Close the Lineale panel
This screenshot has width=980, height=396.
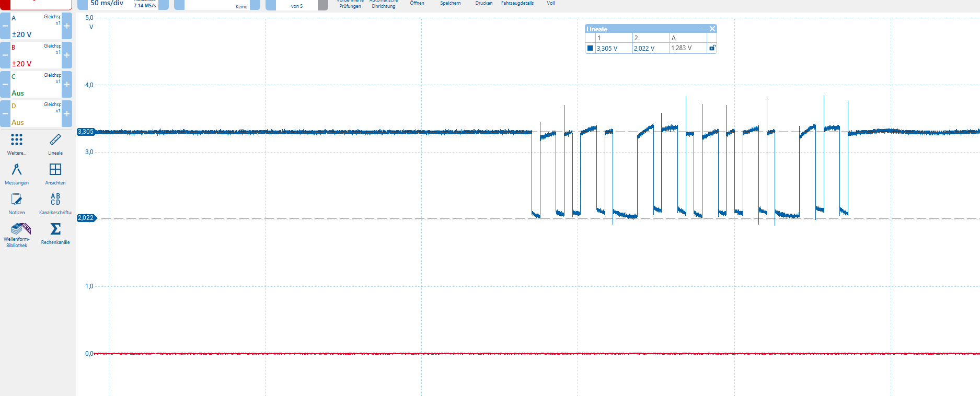tap(712, 29)
